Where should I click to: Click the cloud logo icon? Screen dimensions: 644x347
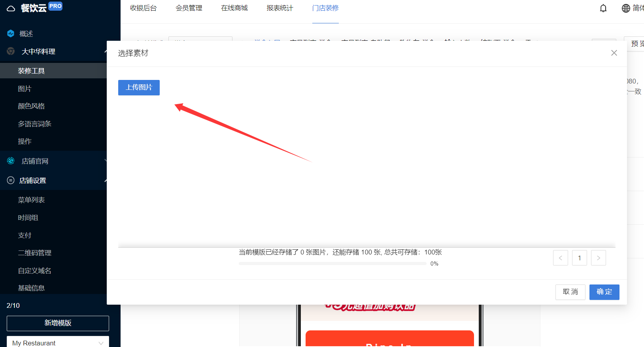[x=11, y=8]
